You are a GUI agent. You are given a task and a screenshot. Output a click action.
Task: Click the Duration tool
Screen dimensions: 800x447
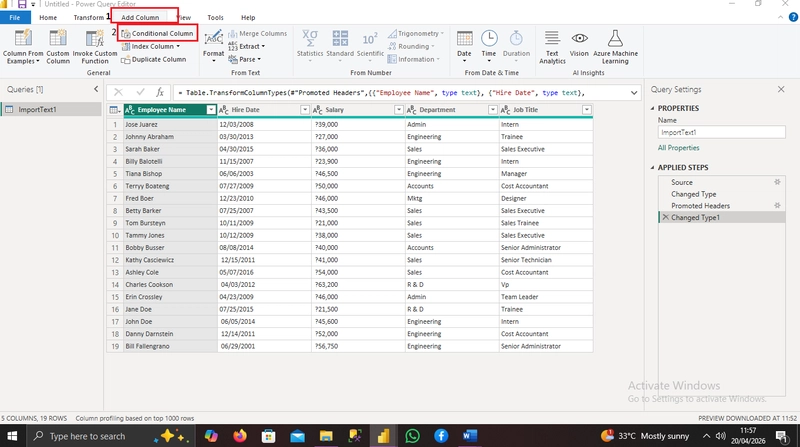516,46
